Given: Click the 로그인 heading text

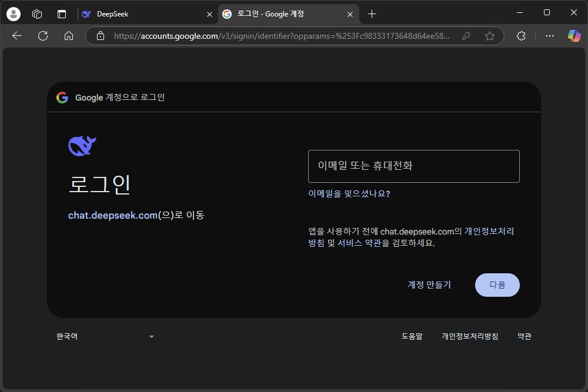Looking at the screenshot, I should pyautogui.click(x=99, y=184).
